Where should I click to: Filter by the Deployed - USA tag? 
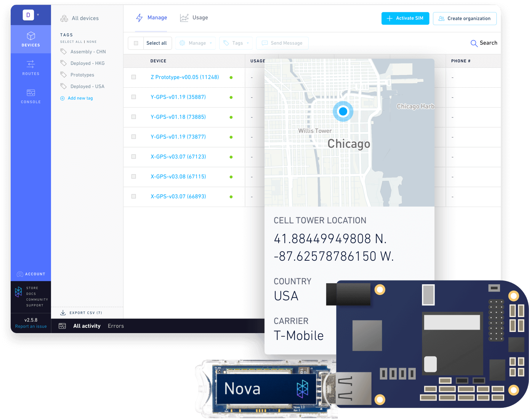click(x=87, y=87)
